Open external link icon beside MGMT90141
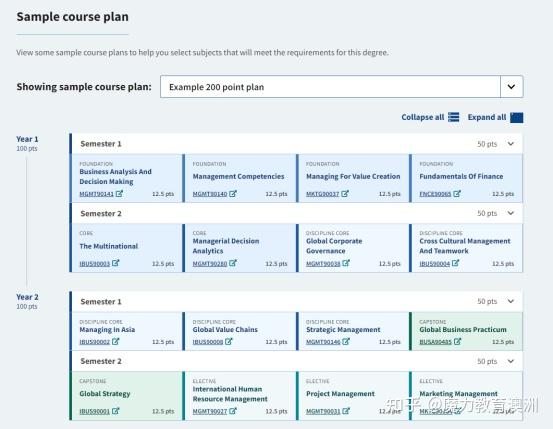Screen dimensions: 553x429 point(120,193)
